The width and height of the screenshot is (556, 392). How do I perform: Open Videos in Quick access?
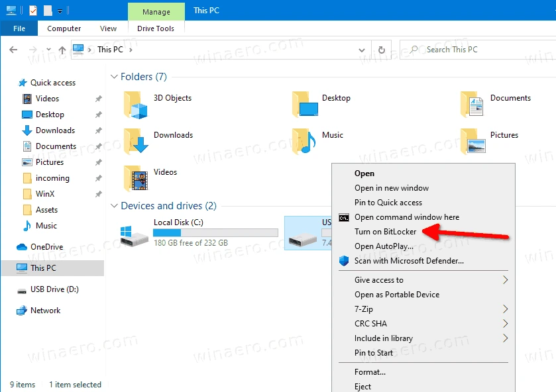click(x=47, y=99)
